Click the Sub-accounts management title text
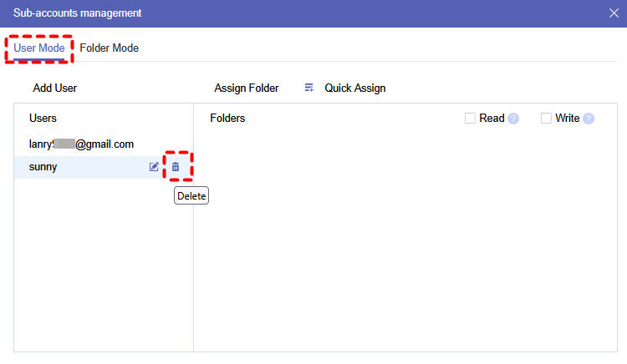This screenshot has height=364, width=627. point(77,13)
